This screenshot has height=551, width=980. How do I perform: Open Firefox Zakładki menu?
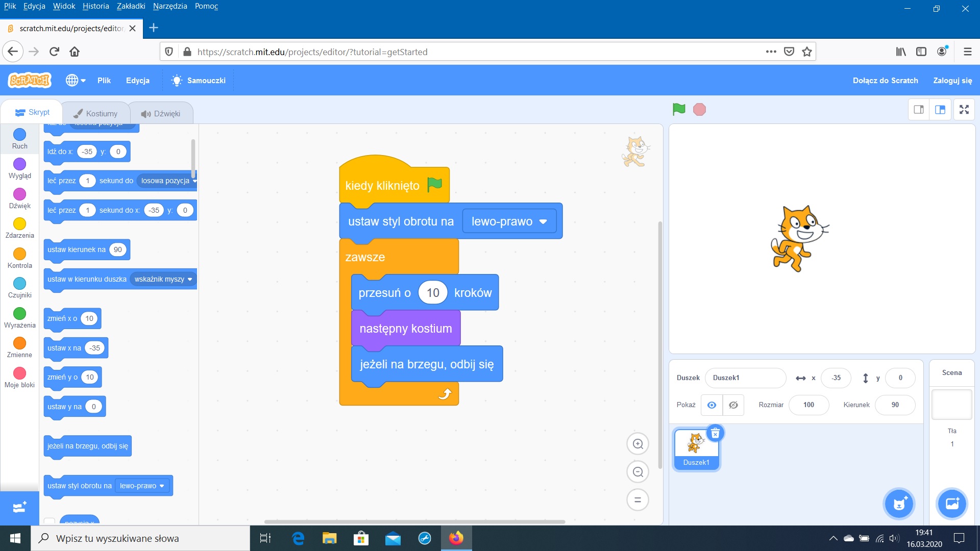pyautogui.click(x=131, y=6)
